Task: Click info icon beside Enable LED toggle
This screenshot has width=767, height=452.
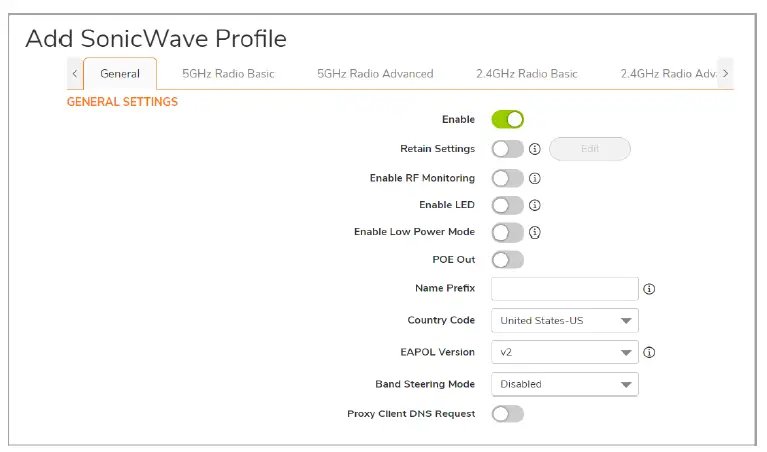Action: pyautogui.click(x=534, y=206)
